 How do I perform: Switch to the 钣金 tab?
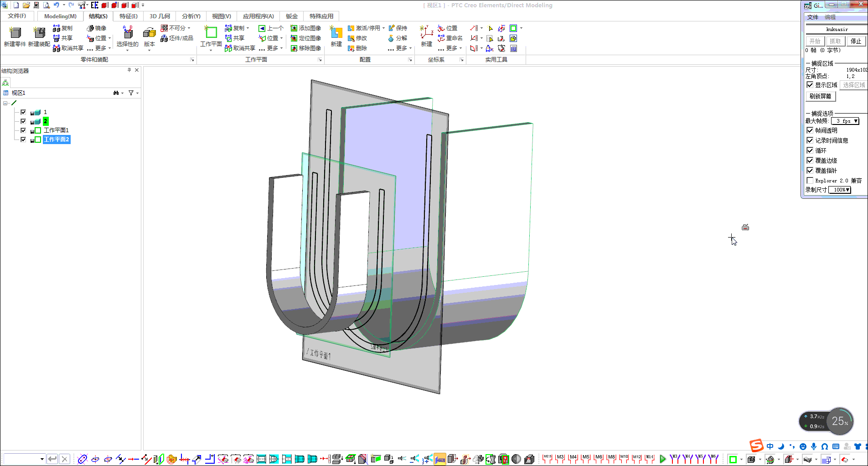point(292,16)
